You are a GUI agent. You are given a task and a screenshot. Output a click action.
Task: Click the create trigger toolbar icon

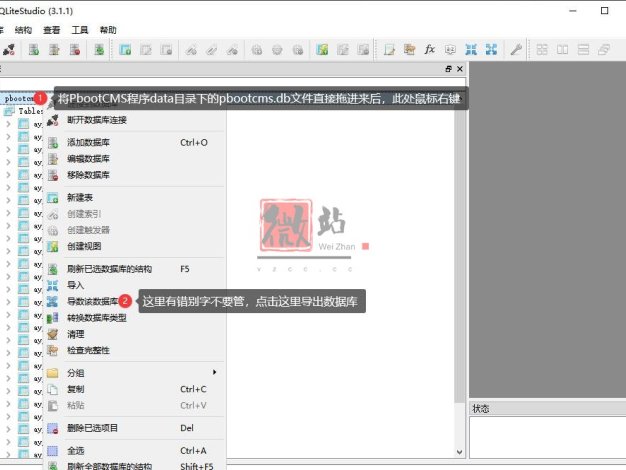tap(257, 50)
